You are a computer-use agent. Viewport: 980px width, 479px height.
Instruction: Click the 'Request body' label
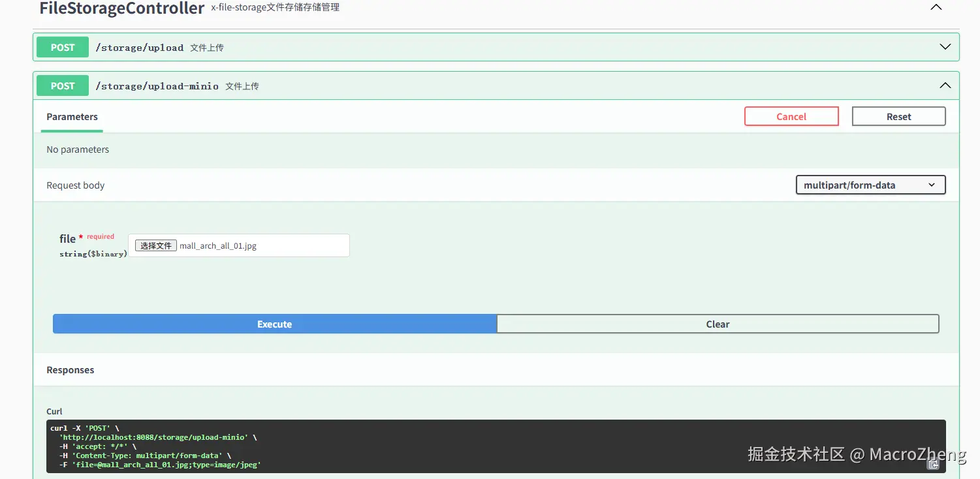(76, 185)
